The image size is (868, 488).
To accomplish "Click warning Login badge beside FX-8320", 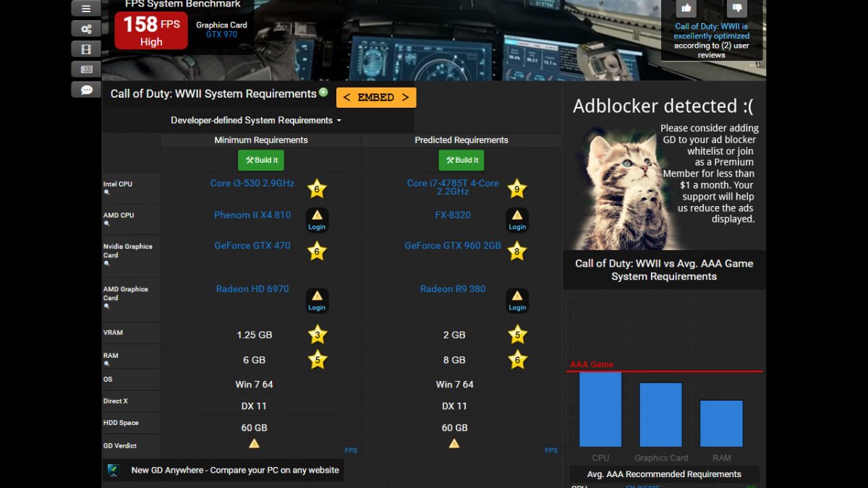I will 517,220.
